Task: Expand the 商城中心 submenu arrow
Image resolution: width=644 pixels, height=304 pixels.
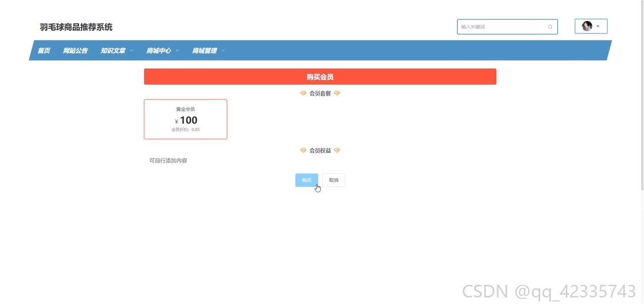Action: [178, 50]
